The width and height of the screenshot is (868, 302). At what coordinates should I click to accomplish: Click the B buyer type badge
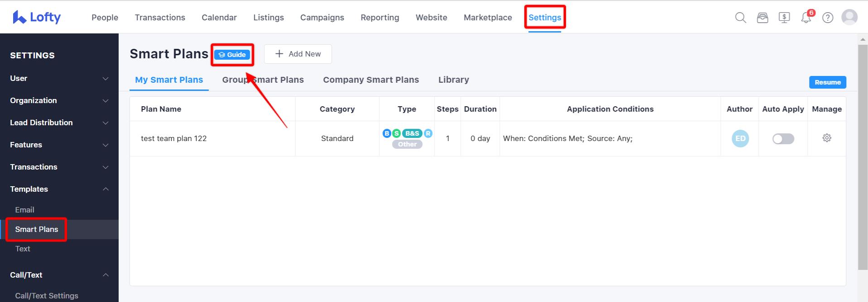pos(387,133)
